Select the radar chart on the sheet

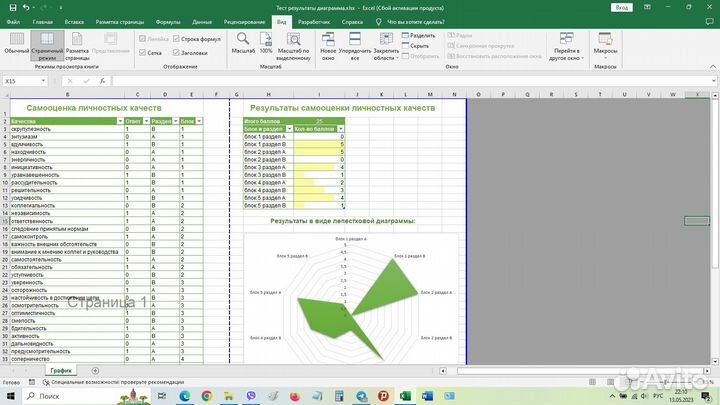[x=351, y=298]
